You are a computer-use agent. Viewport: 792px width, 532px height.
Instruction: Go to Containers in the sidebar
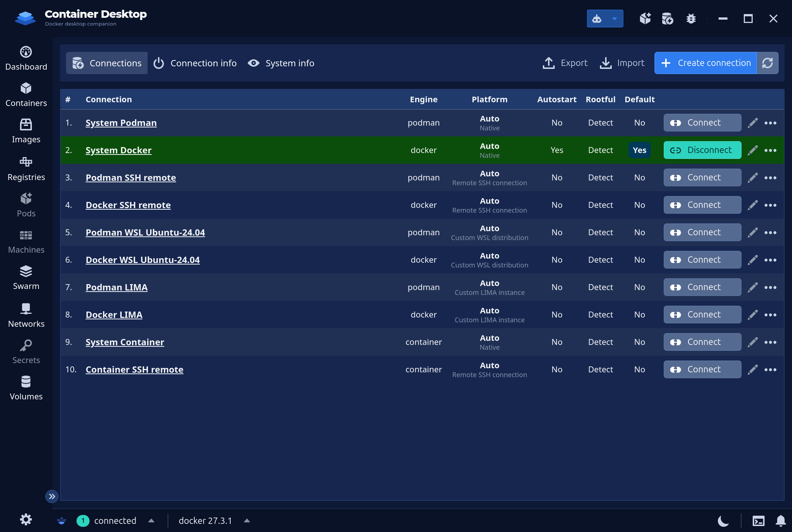click(26, 94)
